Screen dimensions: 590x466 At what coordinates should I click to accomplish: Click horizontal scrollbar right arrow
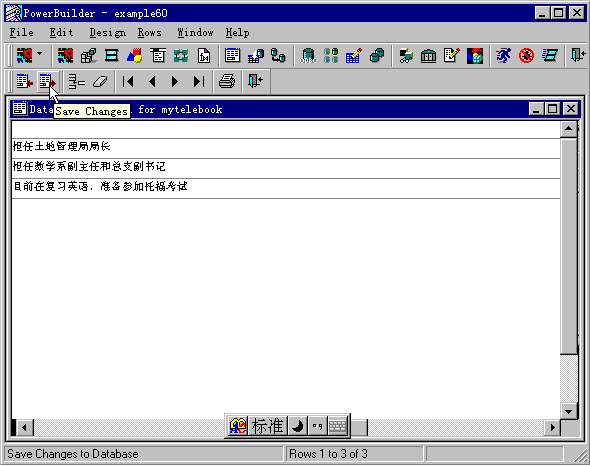tap(552, 427)
